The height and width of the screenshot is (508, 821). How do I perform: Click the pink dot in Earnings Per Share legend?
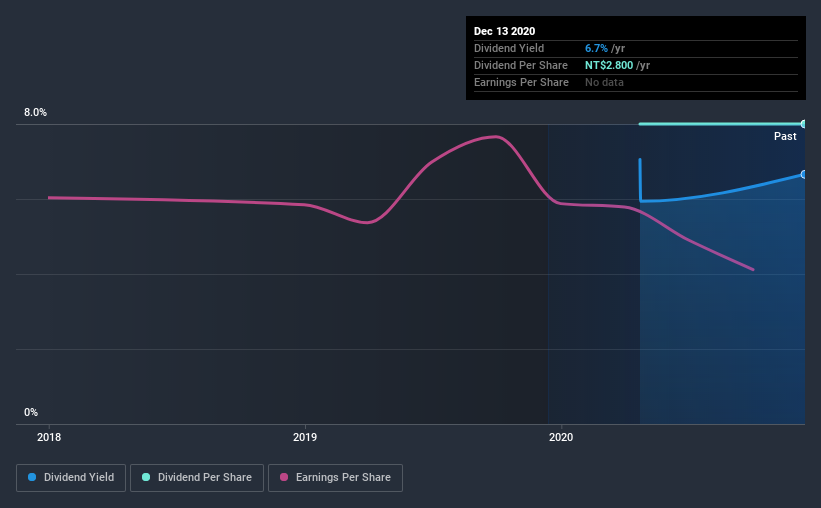coord(285,478)
